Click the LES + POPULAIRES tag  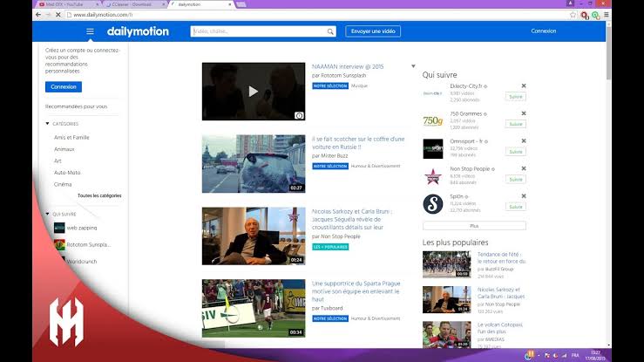(x=330, y=247)
